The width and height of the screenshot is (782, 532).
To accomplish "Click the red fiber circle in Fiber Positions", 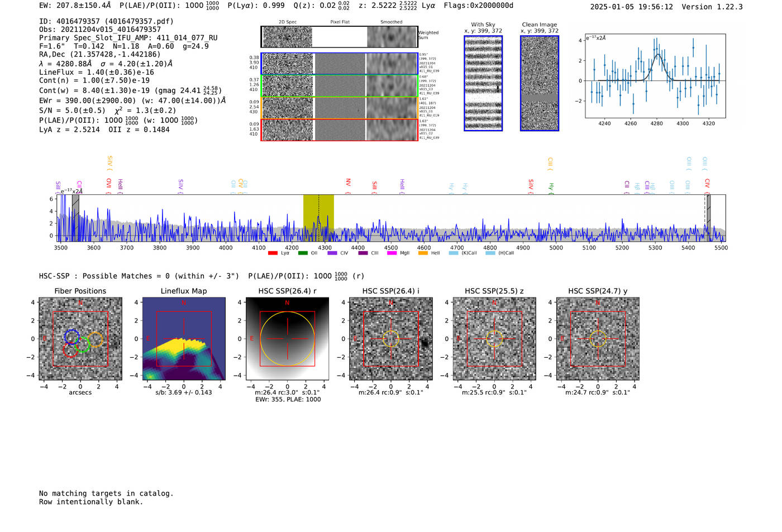I will (x=70, y=349).
